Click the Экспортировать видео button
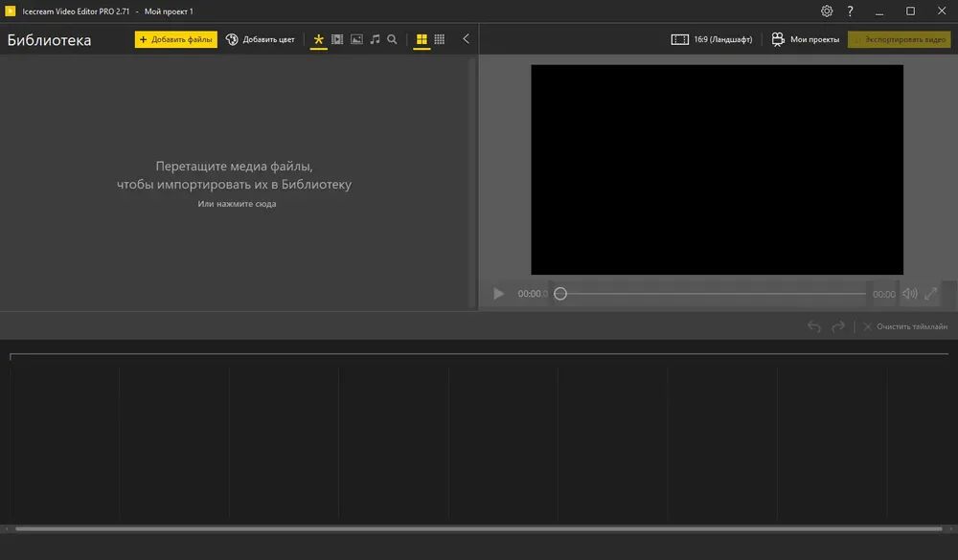Screen dimensions: 958x560 coord(899,39)
